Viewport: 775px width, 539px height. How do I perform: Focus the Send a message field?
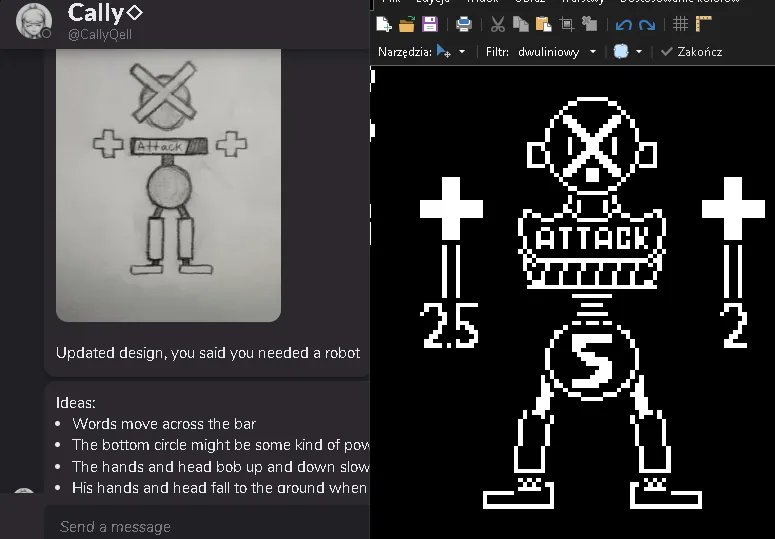pyautogui.click(x=208, y=527)
